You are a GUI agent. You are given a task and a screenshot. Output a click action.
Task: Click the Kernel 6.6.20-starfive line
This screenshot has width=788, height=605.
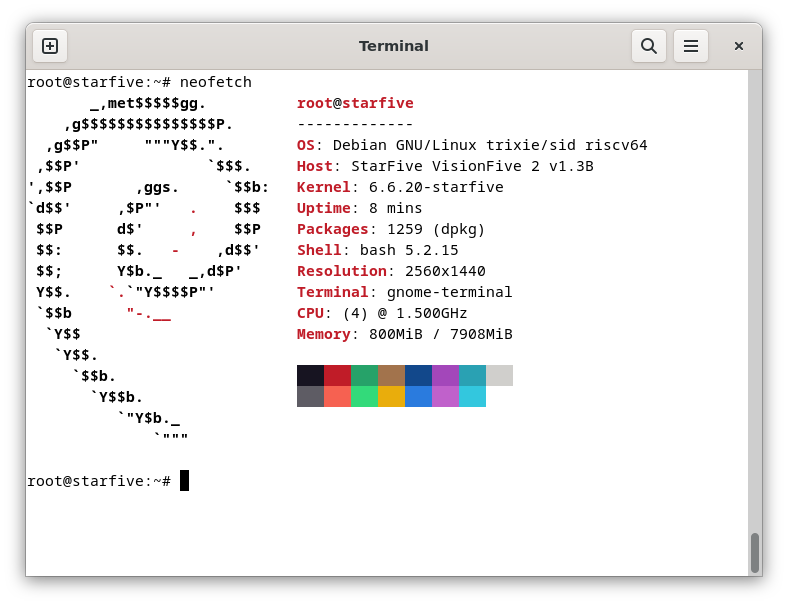[x=400, y=187]
